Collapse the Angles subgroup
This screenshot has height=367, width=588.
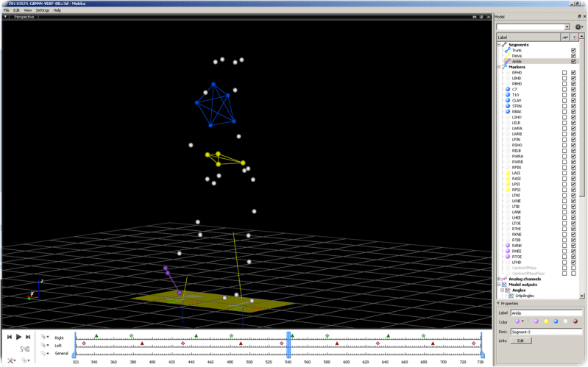(502, 291)
